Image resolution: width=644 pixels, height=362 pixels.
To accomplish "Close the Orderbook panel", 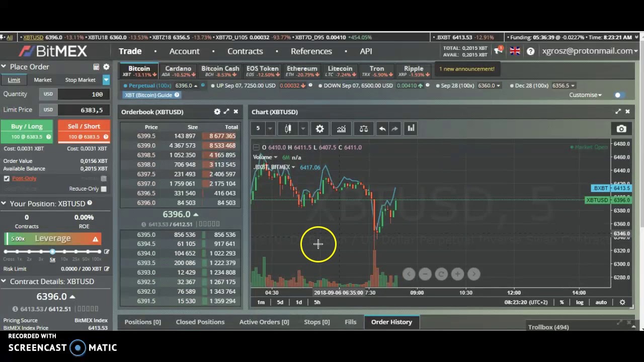I will click(x=235, y=112).
